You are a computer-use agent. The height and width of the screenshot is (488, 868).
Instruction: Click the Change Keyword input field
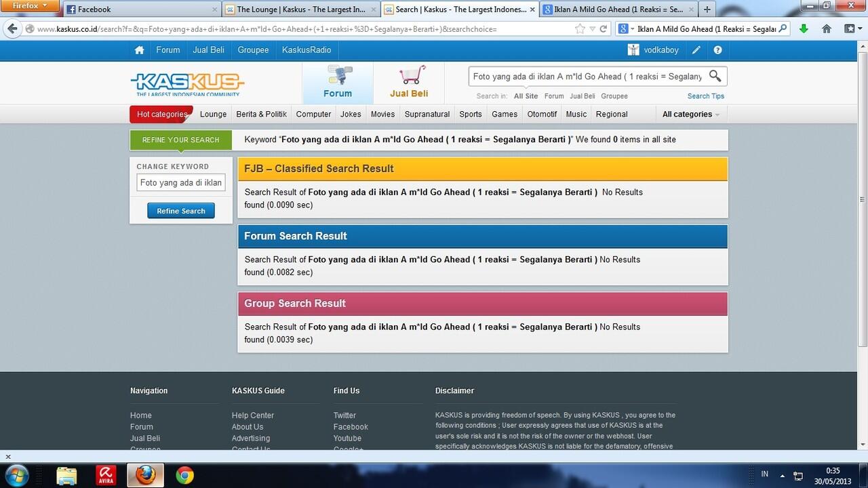tap(181, 183)
